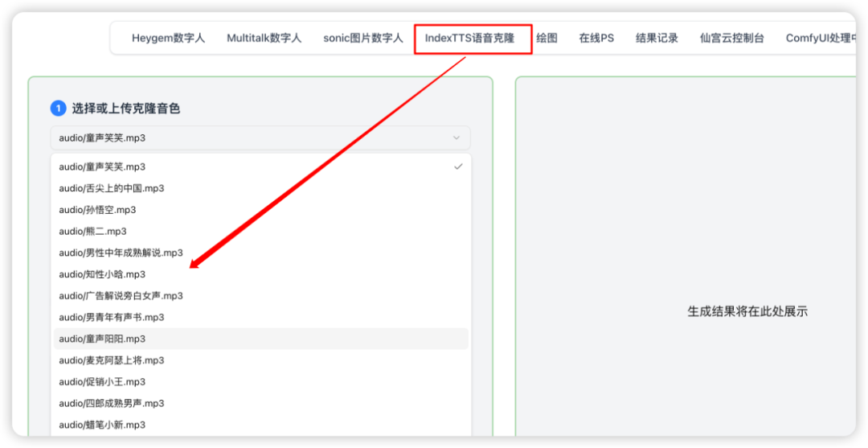The width and height of the screenshot is (868, 448).
Task: Select audio/男青年有声书.mp3 option
Action: coord(260,318)
